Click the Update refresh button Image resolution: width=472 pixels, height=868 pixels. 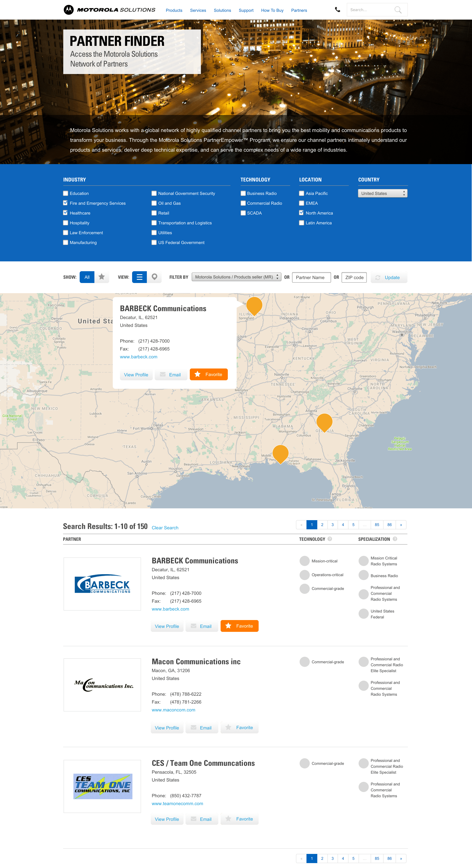(x=389, y=277)
